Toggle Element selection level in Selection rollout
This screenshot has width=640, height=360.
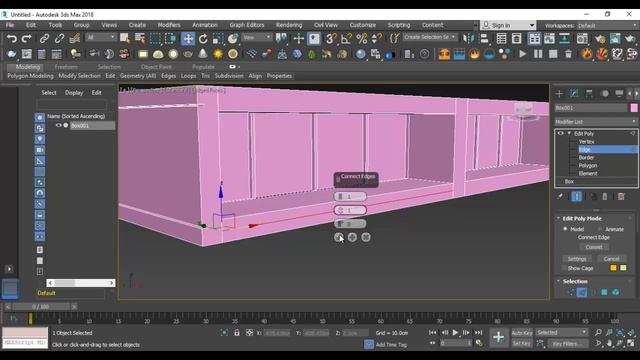point(616,292)
